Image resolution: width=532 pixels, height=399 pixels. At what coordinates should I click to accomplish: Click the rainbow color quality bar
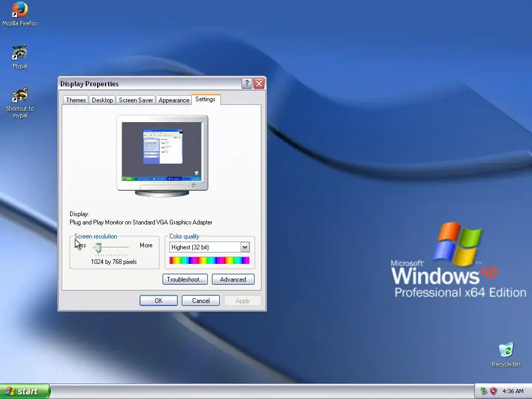tap(209, 260)
